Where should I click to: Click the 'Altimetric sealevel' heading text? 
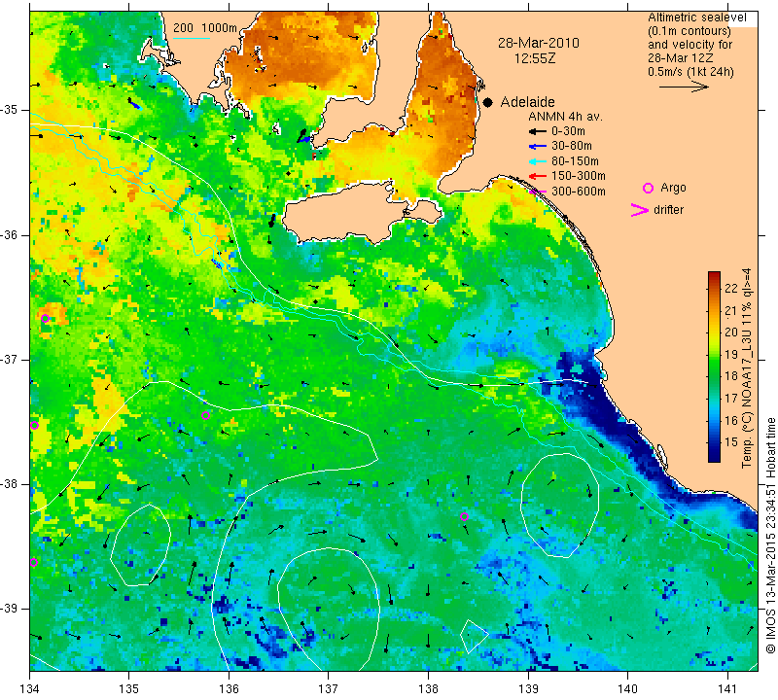(x=696, y=17)
